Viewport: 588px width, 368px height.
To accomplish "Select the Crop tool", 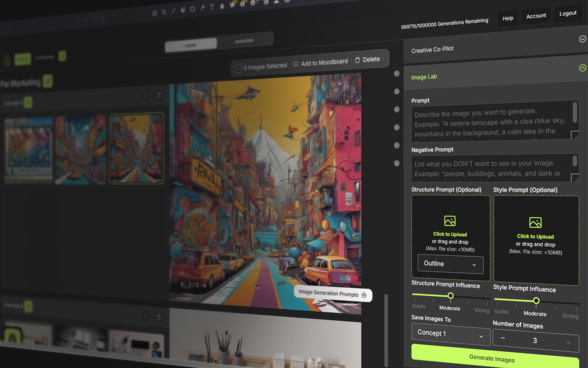I will pyautogui.click(x=164, y=12).
